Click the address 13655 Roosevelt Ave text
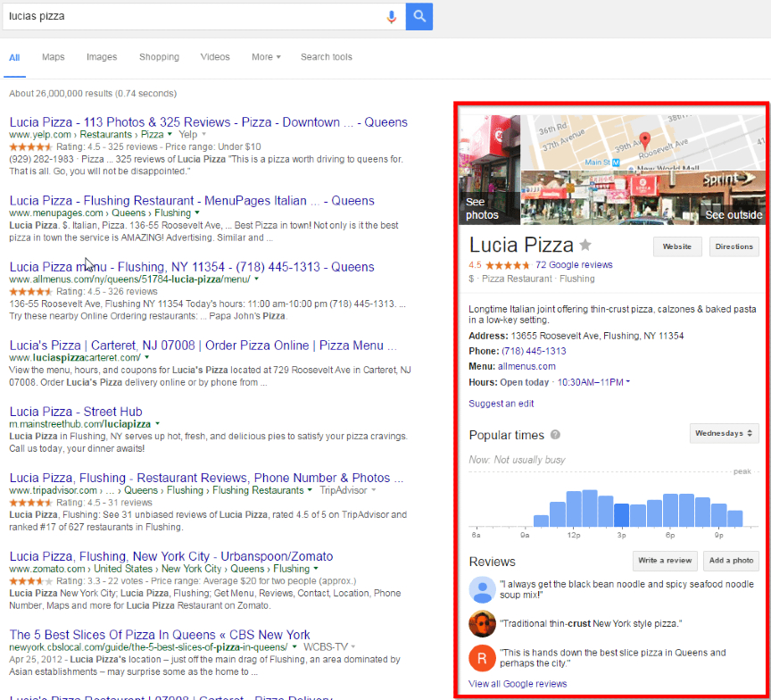Image resolution: width=771 pixels, height=700 pixels. pos(597,336)
